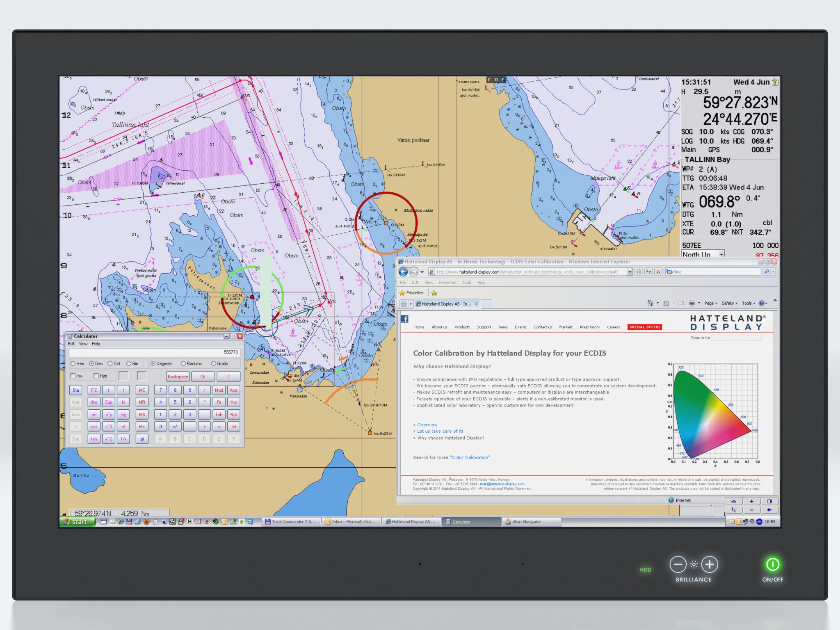The width and height of the screenshot is (840, 630).
Task: Open the Safety dropdown in IE toolbar
Action: (729, 304)
